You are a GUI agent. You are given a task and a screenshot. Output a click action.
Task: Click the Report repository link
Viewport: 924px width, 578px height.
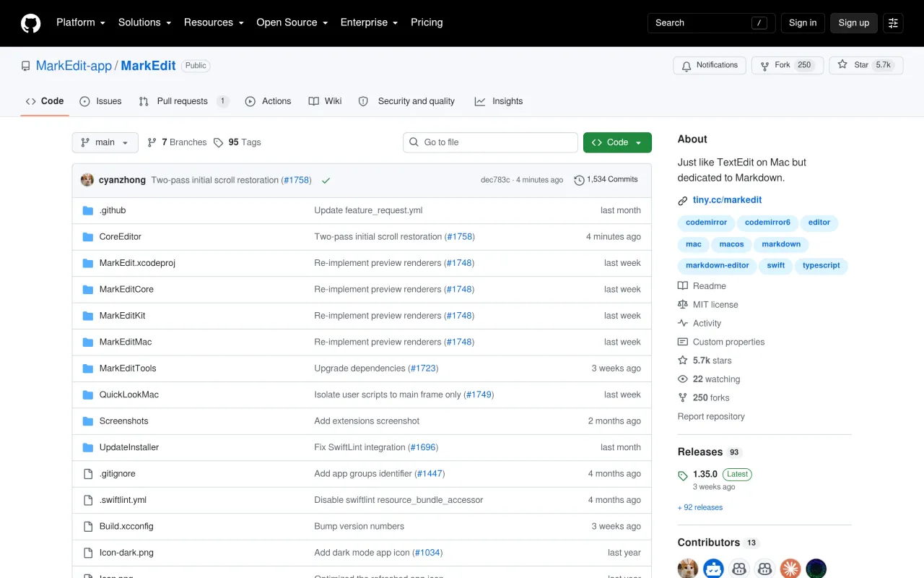click(711, 417)
